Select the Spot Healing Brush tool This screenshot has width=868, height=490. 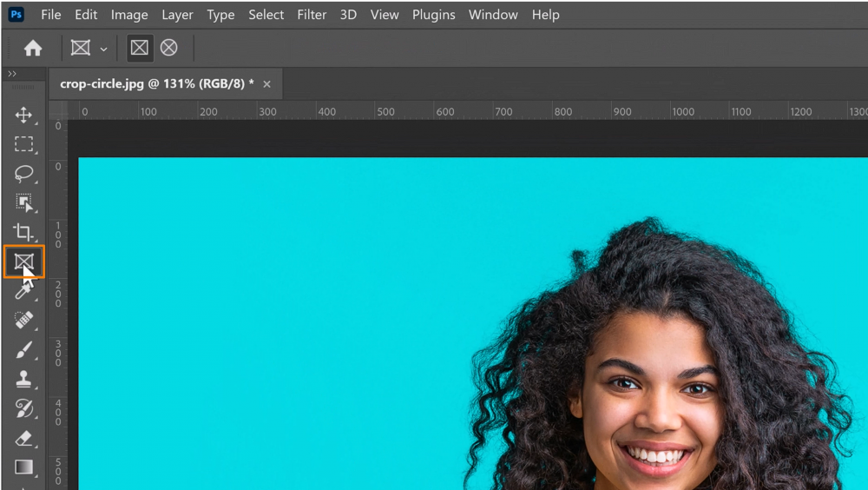click(x=23, y=320)
